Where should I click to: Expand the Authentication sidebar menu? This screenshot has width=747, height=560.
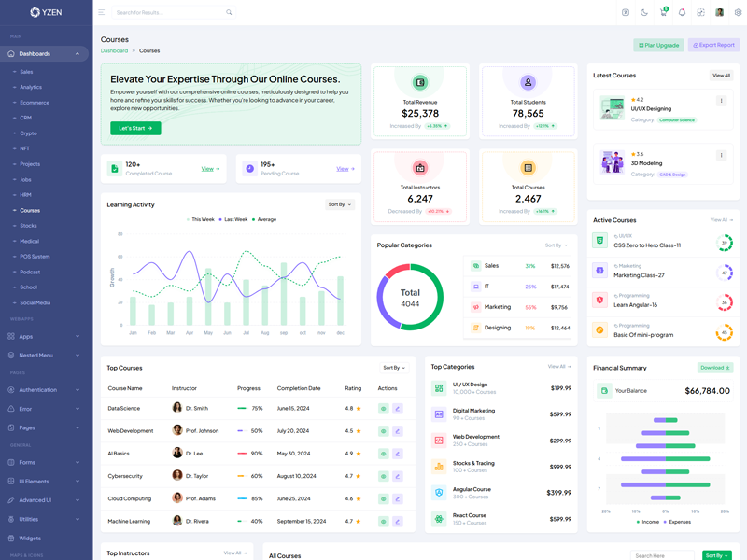pos(45,390)
